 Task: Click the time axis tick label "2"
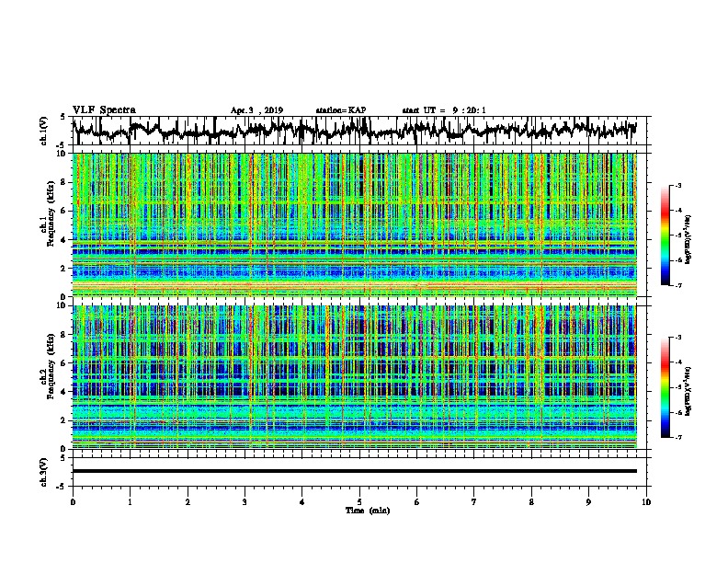click(188, 502)
